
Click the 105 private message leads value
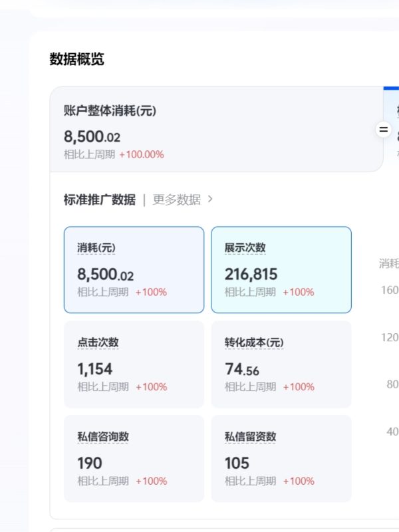click(x=237, y=463)
